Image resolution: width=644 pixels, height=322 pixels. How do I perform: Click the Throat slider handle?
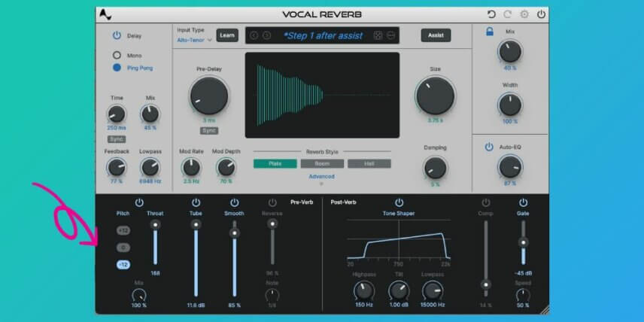click(x=155, y=224)
